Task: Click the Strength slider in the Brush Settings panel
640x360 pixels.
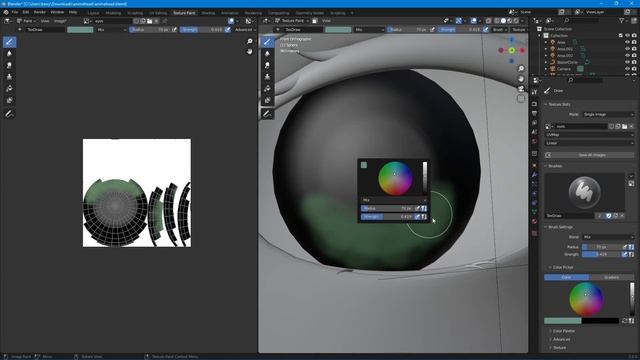Action: [601, 254]
